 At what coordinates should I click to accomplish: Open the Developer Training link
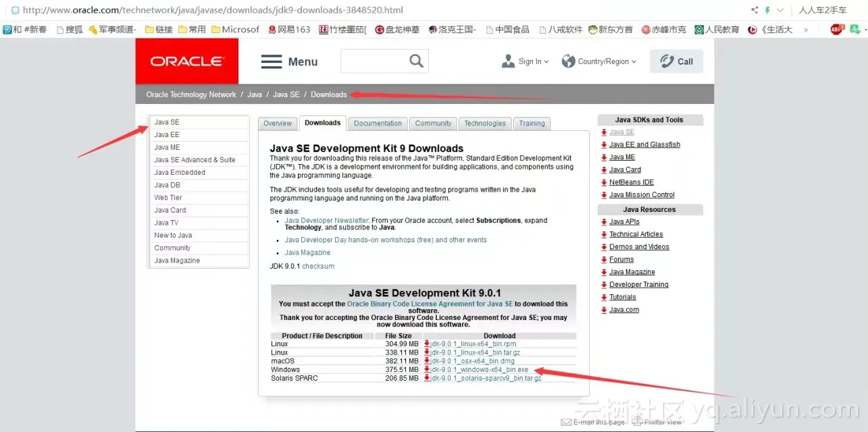click(x=638, y=285)
